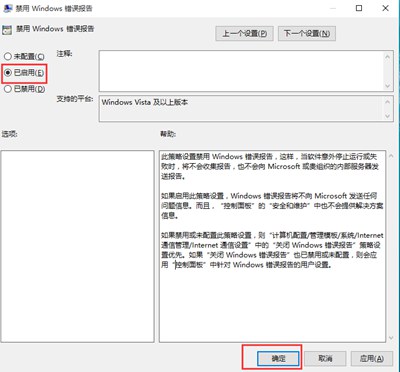Click comment box scrollbar up arrow

tap(387, 57)
